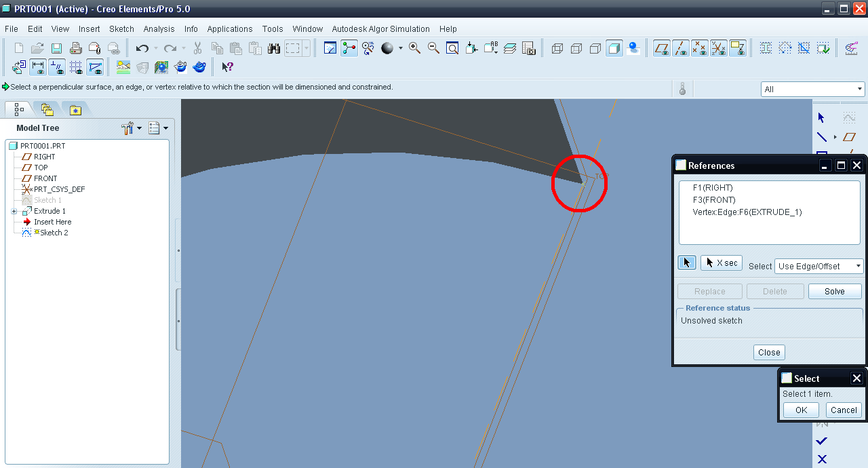Select Sketch 2 in Model Tree
Screen dimensions: 868x468
pyautogui.click(x=54, y=233)
